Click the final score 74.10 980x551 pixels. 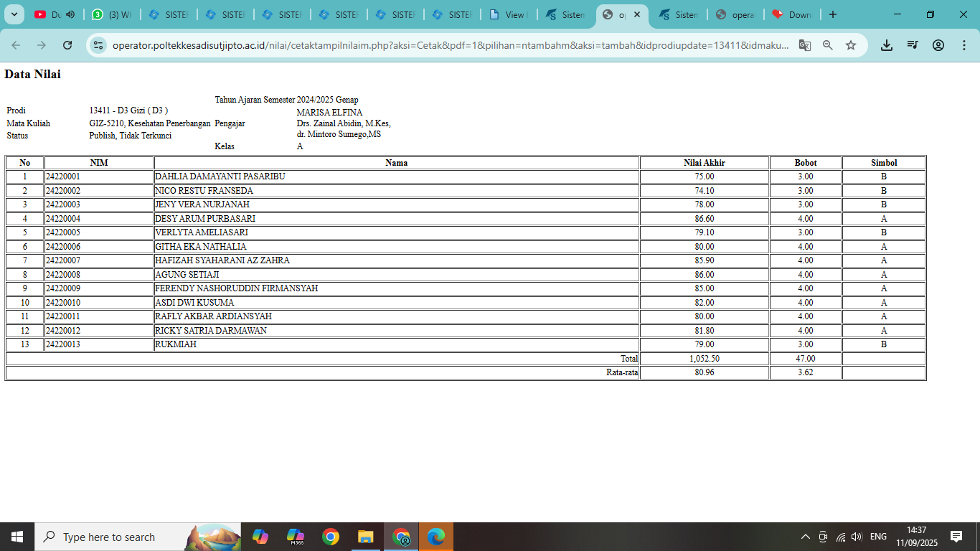pyautogui.click(x=705, y=191)
